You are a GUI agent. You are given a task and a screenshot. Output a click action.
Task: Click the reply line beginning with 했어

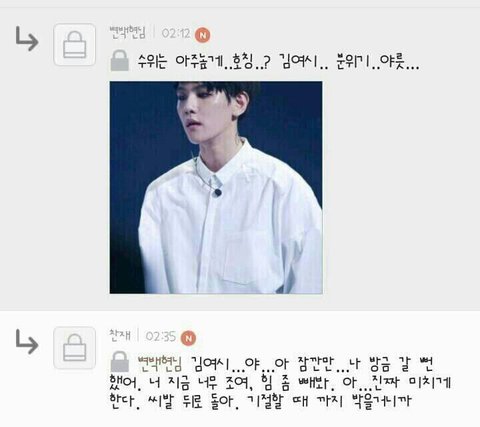point(280,383)
